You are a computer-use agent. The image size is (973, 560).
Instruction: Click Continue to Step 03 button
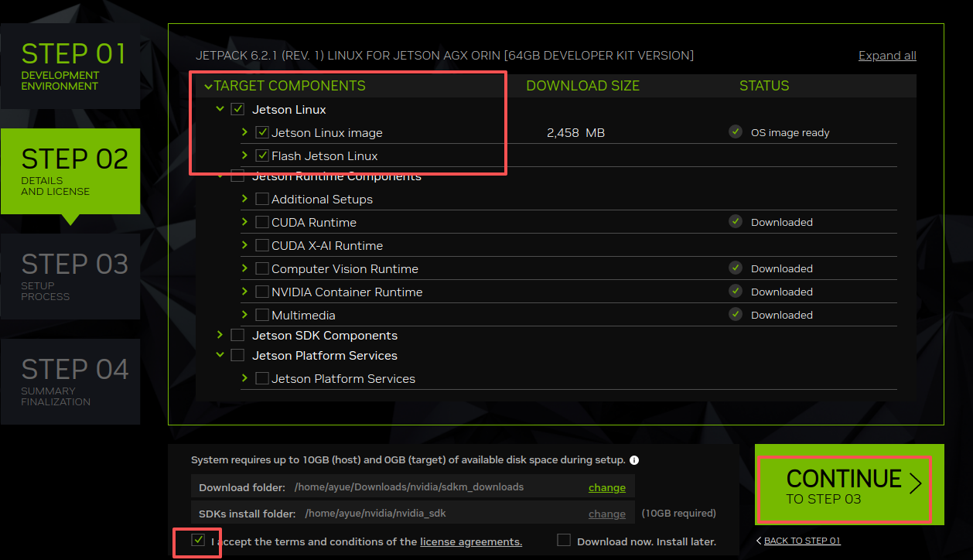[849, 485]
